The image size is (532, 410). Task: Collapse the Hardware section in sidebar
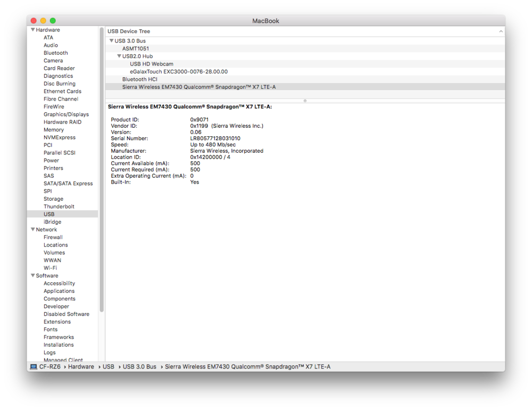pyautogui.click(x=33, y=30)
